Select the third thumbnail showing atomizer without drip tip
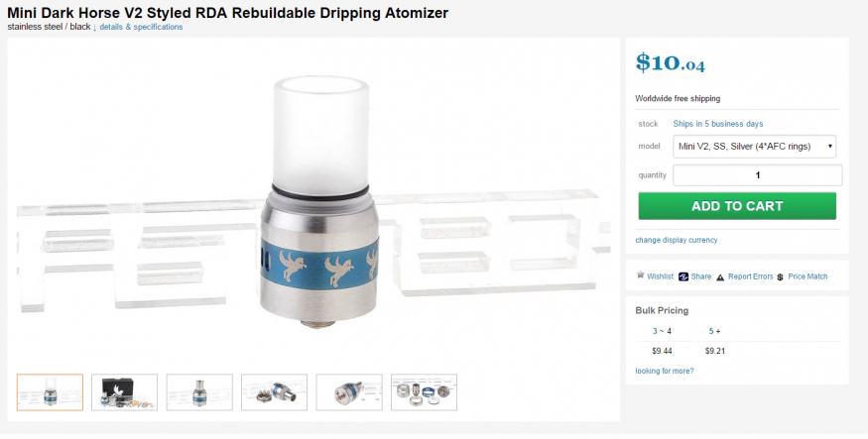This screenshot has height=439, width=868. [x=199, y=392]
